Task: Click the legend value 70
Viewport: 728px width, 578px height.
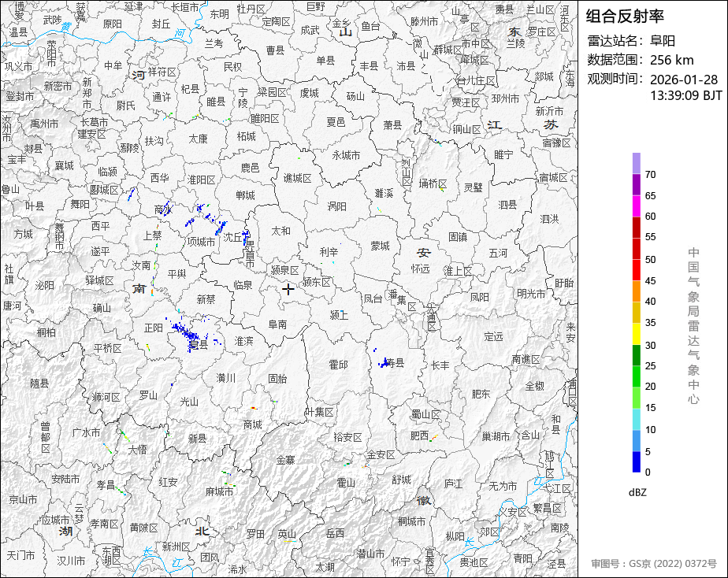Action: [x=651, y=174]
